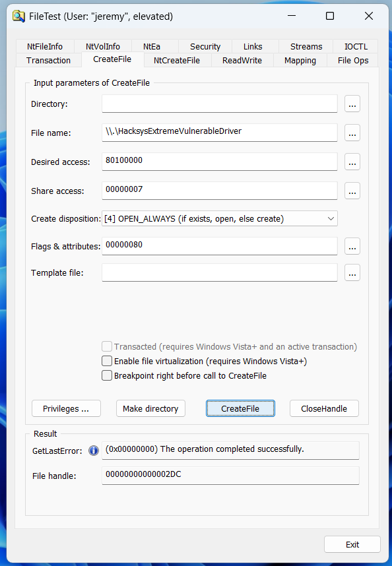Open the Directory browse ellipsis button
The width and height of the screenshot is (392, 566).
click(352, 104)
